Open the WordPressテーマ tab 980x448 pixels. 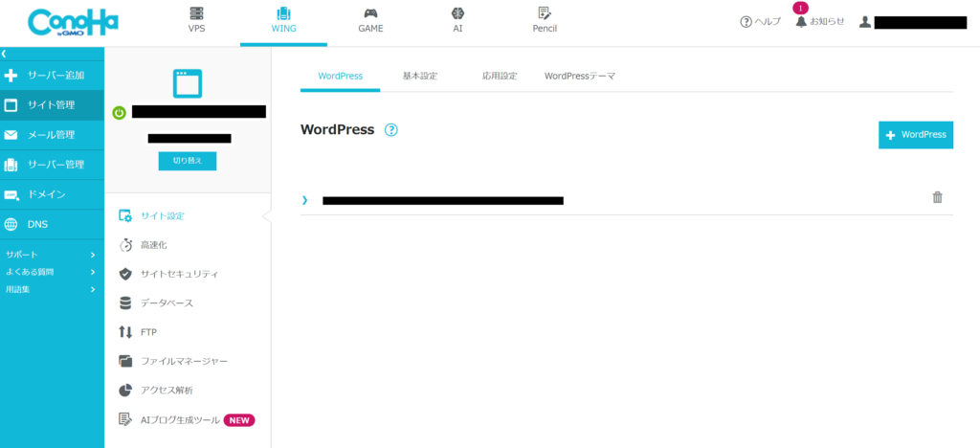[579, 76]
